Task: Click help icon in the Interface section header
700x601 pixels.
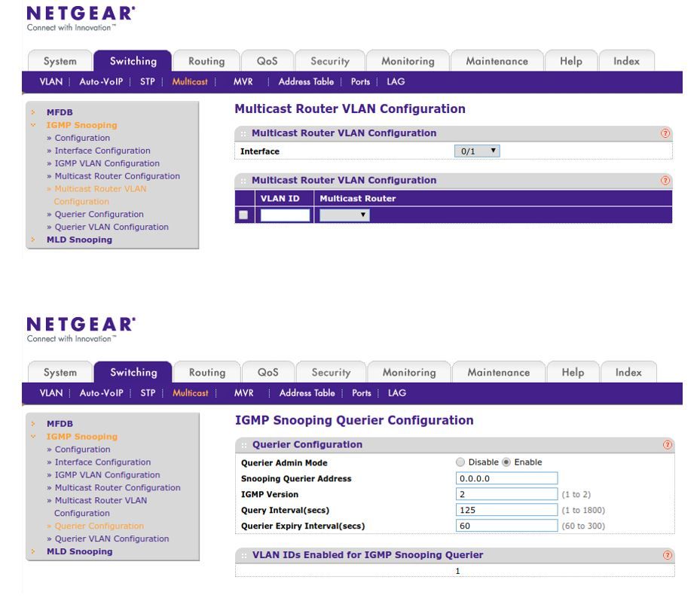Action: point(665,133)
